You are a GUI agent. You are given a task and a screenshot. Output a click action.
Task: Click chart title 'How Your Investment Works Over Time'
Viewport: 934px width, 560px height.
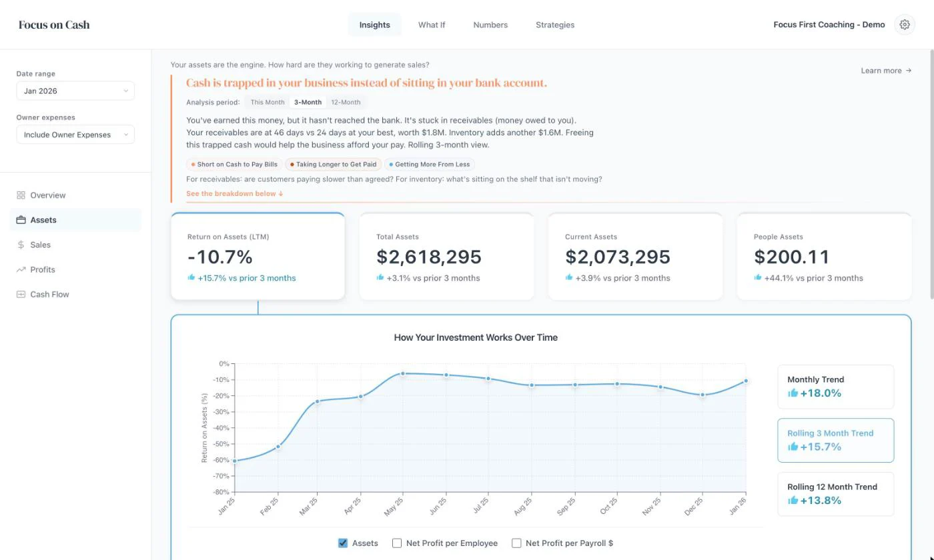pyautogui.click(x=476, y=337)
